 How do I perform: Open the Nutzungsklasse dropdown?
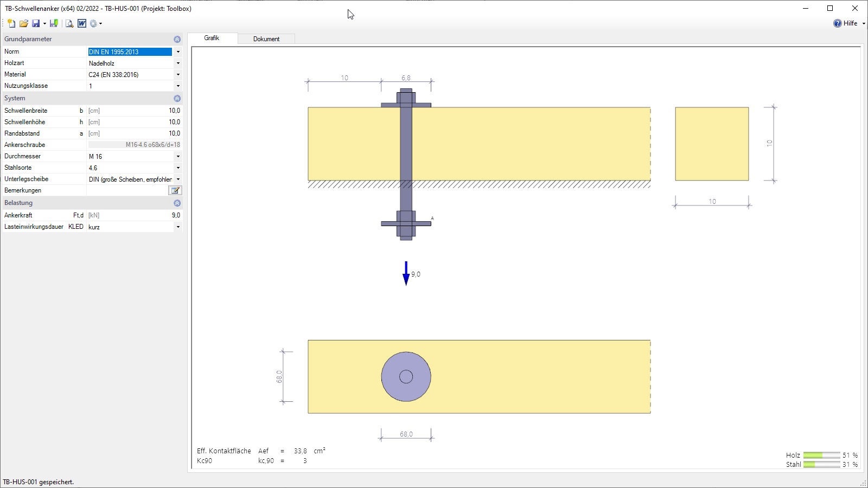point(178,86)
